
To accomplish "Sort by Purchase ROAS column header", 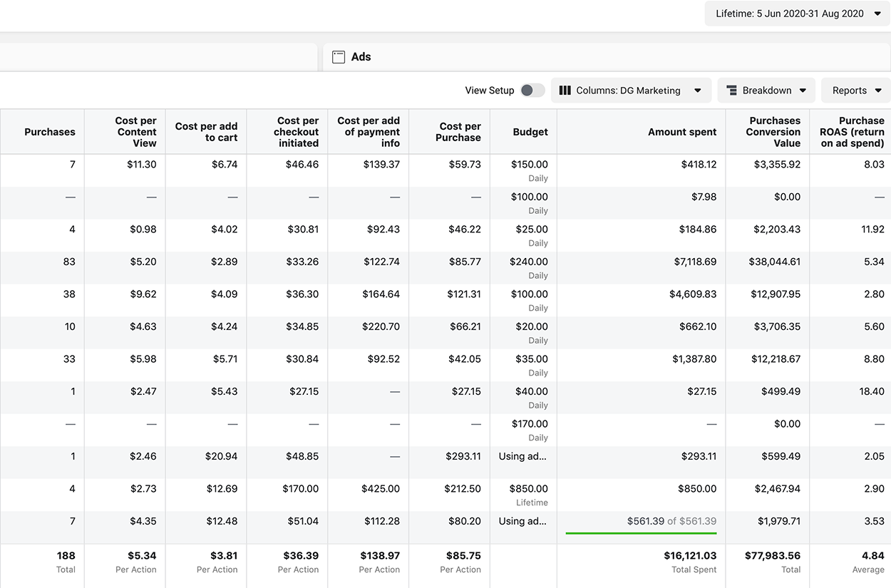I will coord(851,132).
